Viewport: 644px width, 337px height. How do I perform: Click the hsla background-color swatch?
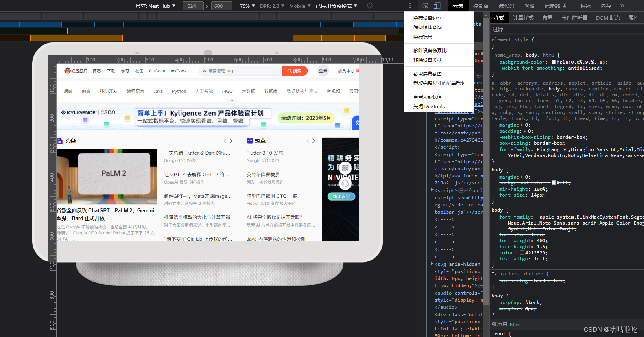[x=554, y=62]
